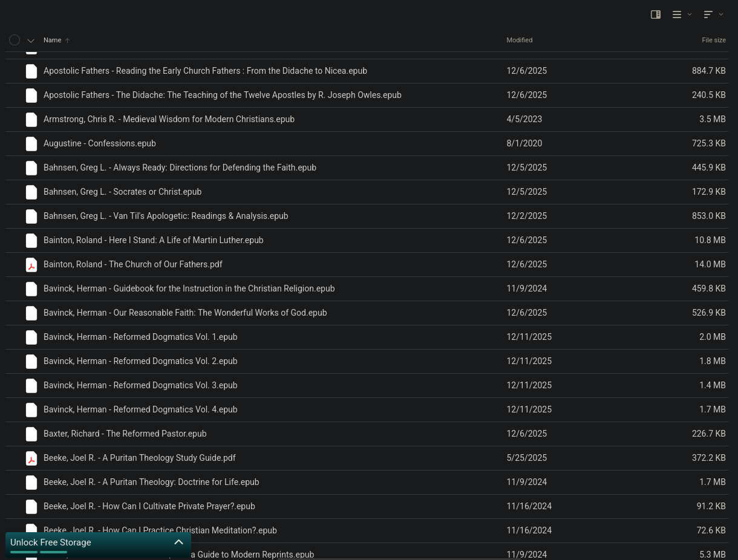Screen dimensions: 738x560
Task: Click file size 3.5 MB
Action: 713,119
